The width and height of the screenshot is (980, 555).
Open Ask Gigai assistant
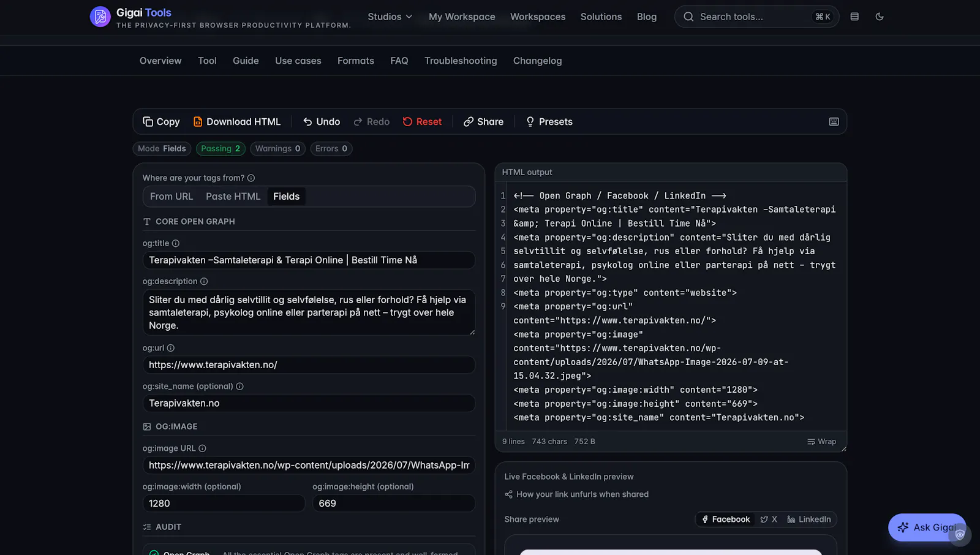click(x=927, y=527)
